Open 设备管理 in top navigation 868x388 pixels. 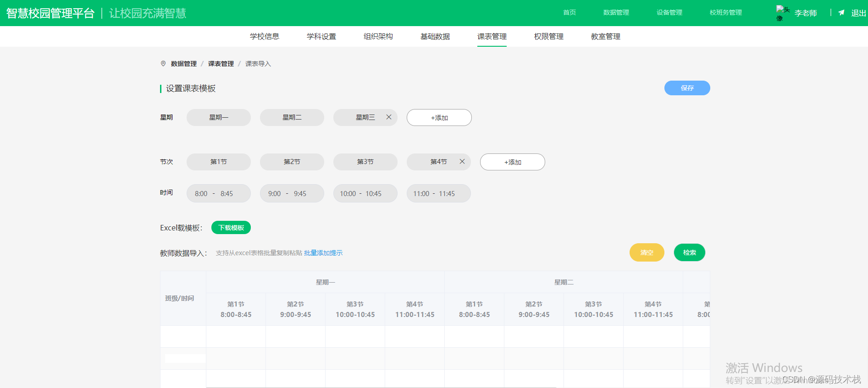coord(669,12)
